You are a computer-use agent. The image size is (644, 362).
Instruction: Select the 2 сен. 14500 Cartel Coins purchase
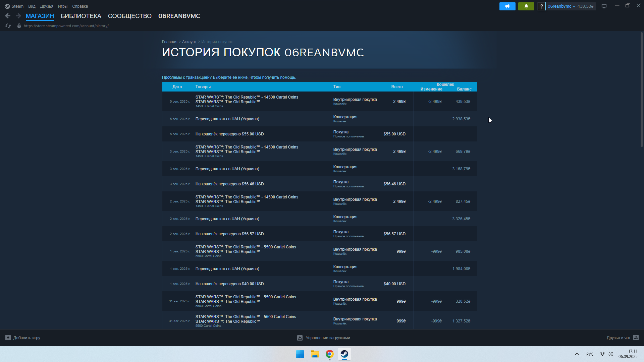coord(319,201)
